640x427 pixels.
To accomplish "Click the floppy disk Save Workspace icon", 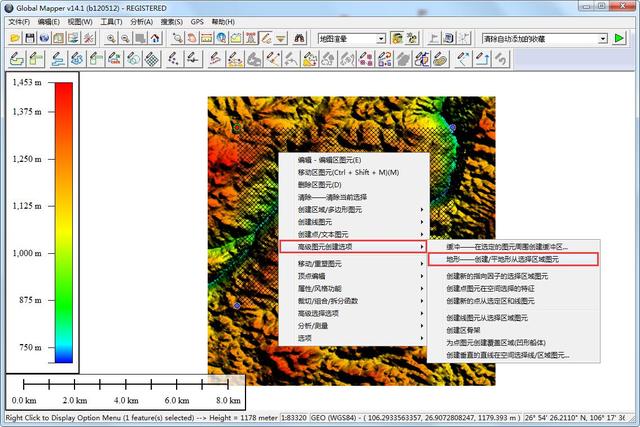I will pyautogui.click(x=30, y=38).
